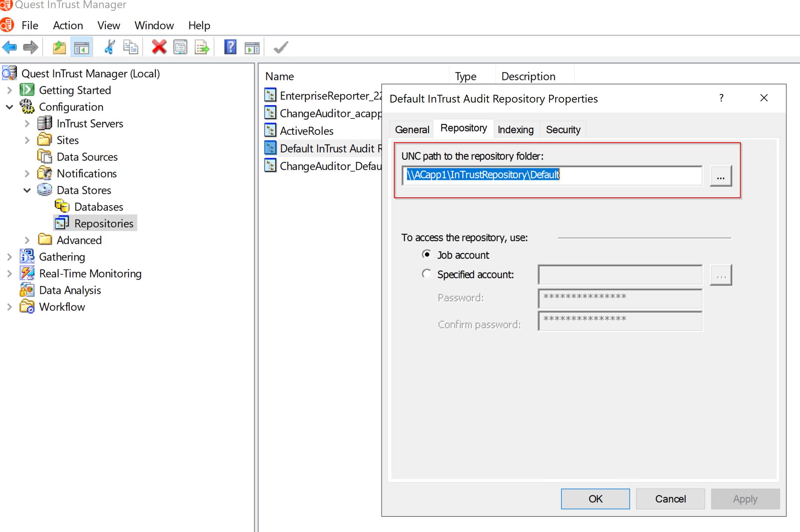
Task: Click the Back arrow toolbar icon
Action: coord(10,47)
